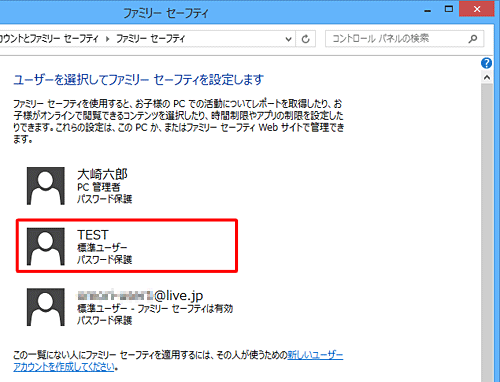Click the PC 管理者 label under 大崎六郎
500x382 pixels.
98,187
